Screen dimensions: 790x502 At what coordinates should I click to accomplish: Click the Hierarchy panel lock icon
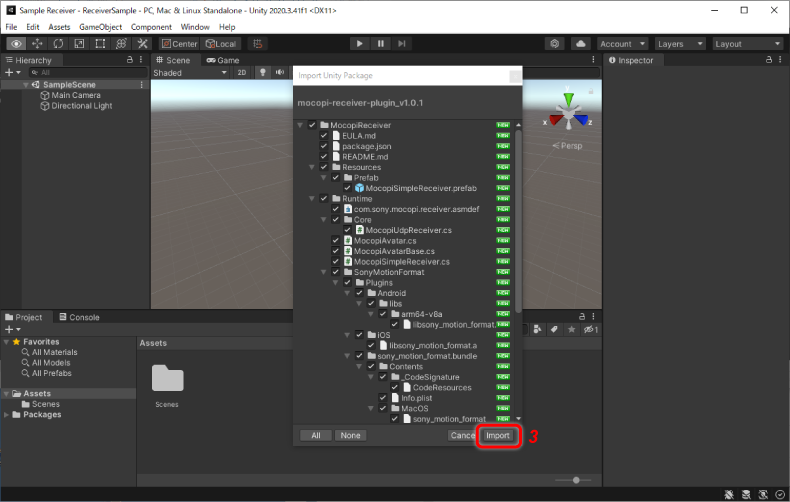[129, 61]
